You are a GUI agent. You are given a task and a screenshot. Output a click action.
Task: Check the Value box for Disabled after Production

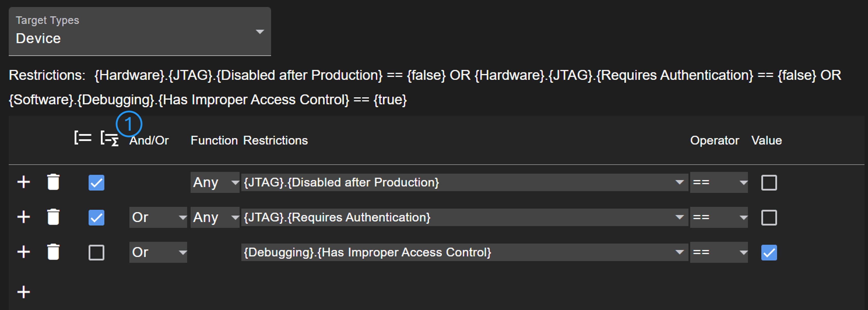pos(769,183)
